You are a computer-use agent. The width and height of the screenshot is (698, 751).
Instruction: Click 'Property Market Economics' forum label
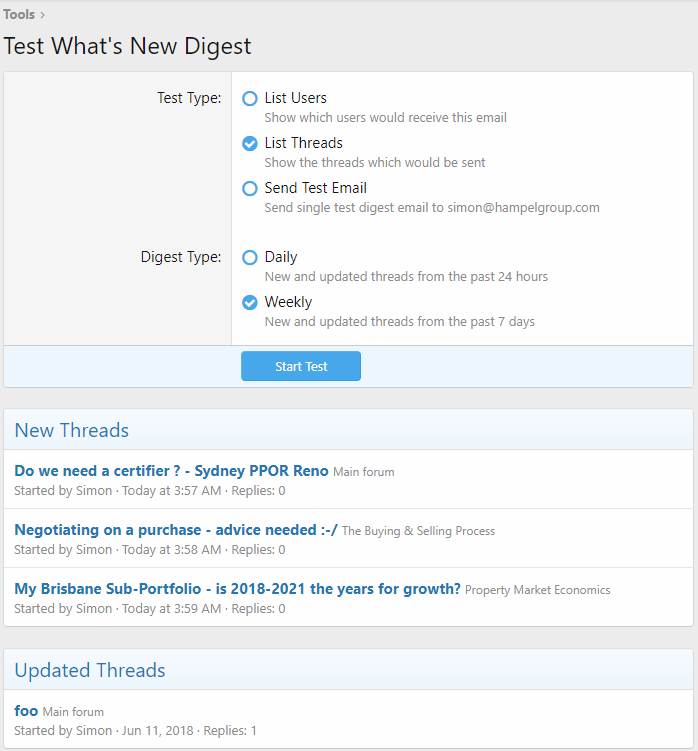point(537,590)
